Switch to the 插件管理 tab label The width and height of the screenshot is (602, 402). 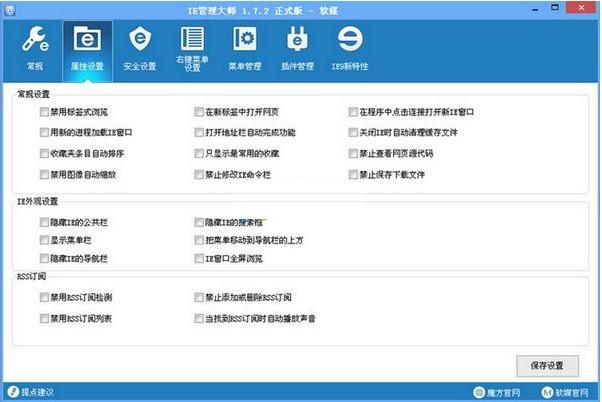tap(297, 66)
